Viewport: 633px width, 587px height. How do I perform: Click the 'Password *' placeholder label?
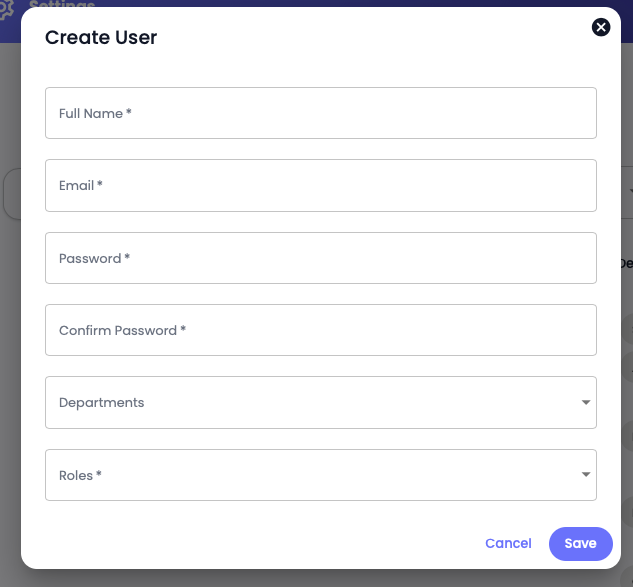94,258
